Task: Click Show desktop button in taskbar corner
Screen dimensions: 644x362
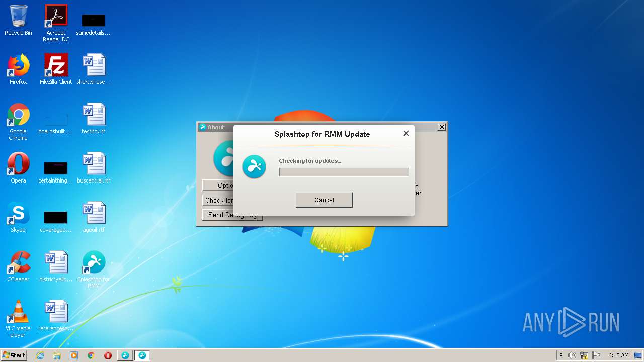Action: pyautogui.click(x=638, y=355)
